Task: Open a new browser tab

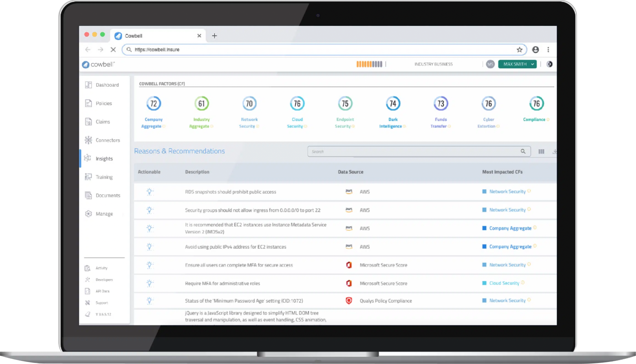Action: pyautogui.click(x=215, y=36)
